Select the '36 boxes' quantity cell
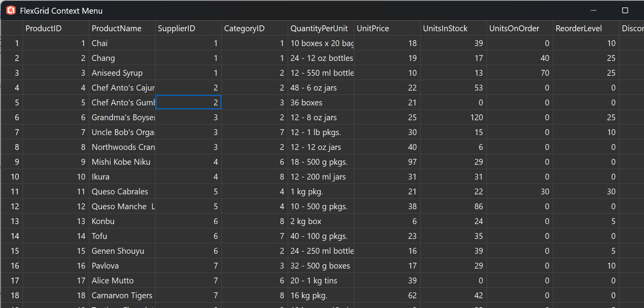This screenshot has width=644, height=308. tap(321, 103)
